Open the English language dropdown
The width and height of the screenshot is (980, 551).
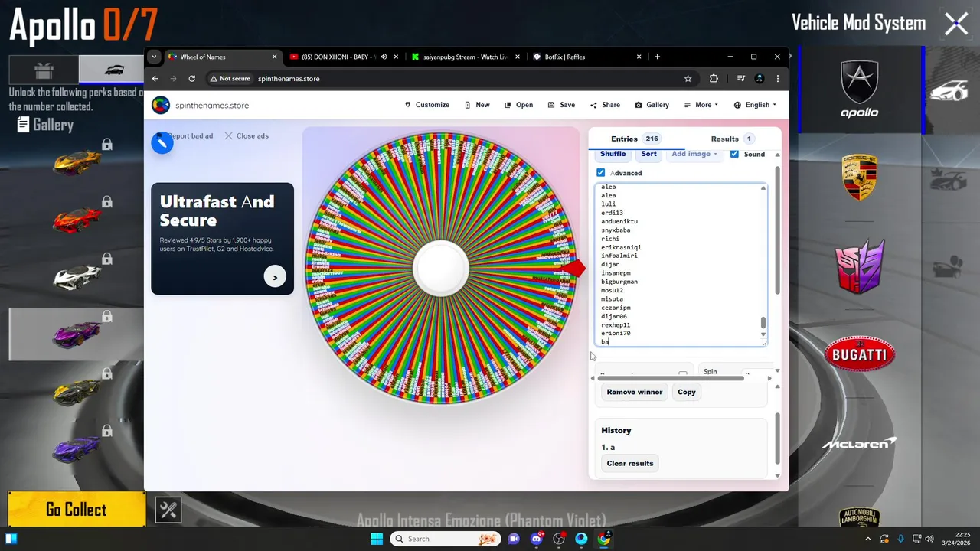pyautogui.click(x=755, y=105)
